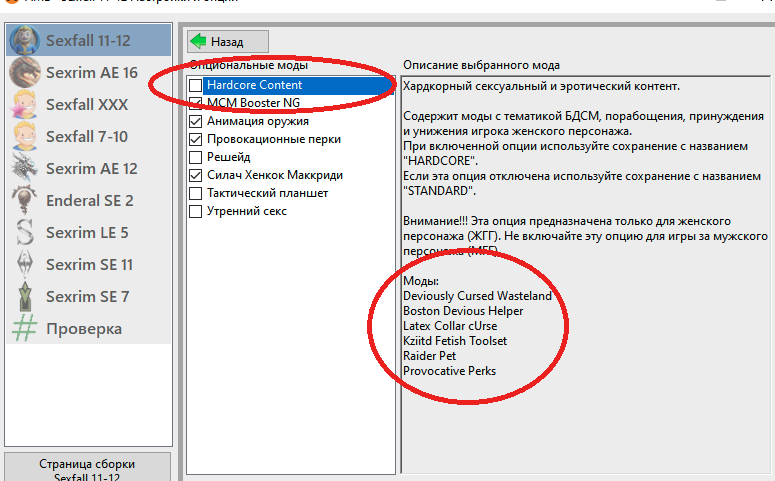The image size is (775, 481).
Task: Enable the Hardcore Content checkbox
Action: click(x=196, y=86)
